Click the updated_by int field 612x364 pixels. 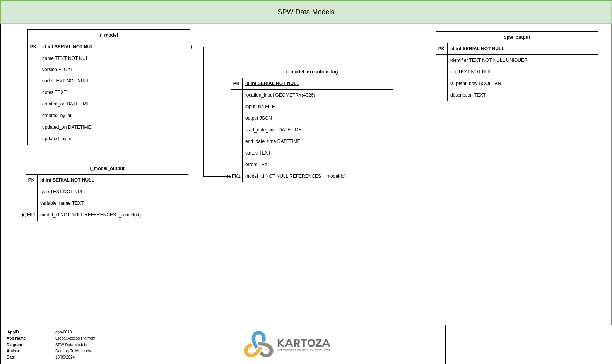tap(115, 139)
